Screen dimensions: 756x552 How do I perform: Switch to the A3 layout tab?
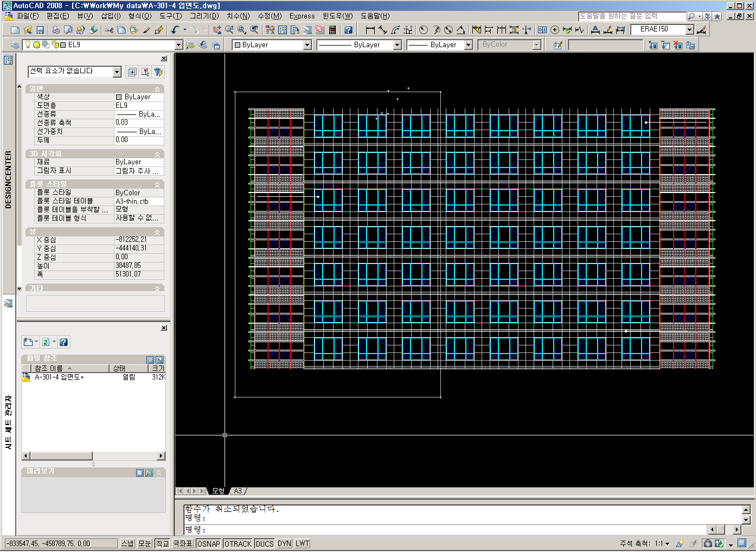point(238,491)
